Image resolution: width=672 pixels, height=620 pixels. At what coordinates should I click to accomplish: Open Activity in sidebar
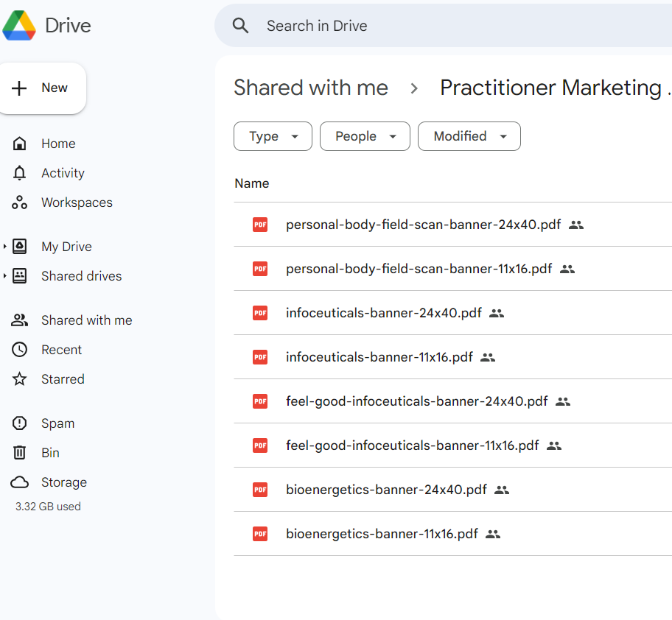click(x=63, y=173)
